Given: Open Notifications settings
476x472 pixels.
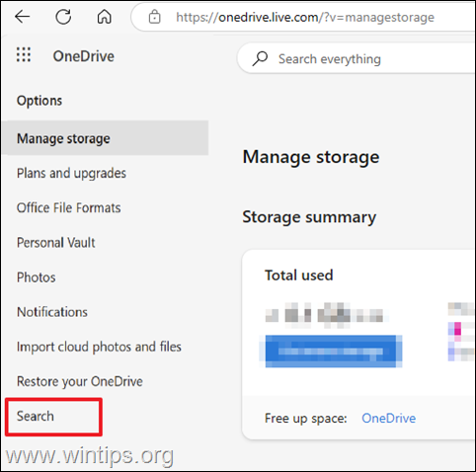Looking at the screenshot, I should click(x=52, y=312).
